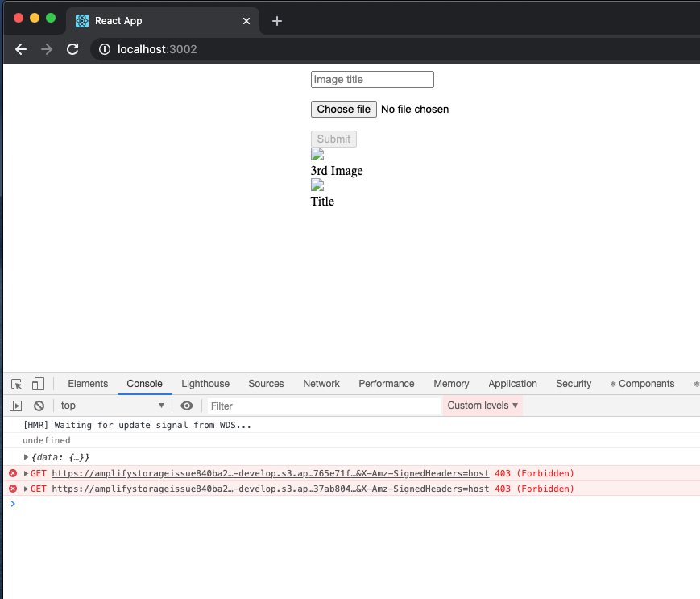Viewport: 700px width, 599px height.
Task: Open the Elements tab
Action: click(x=88, y=384)
